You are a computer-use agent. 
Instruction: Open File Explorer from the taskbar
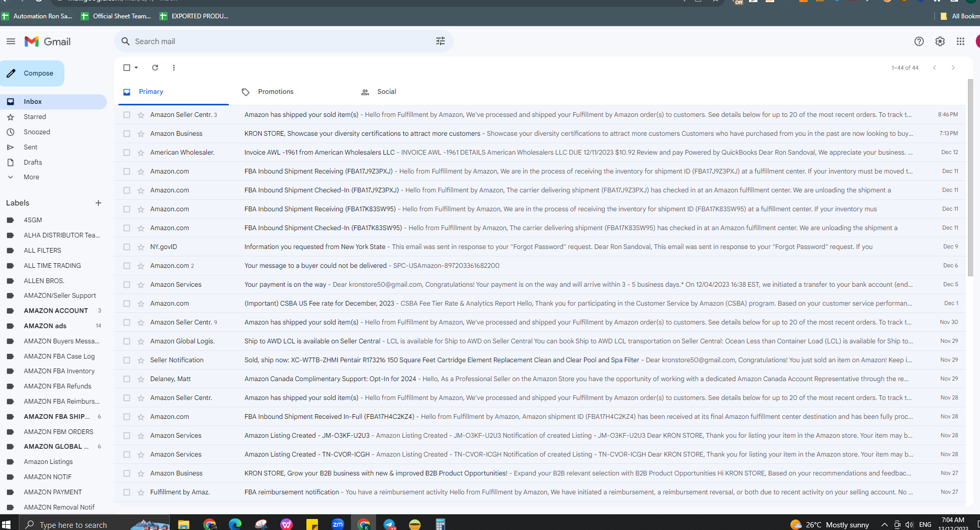point(183,524)
